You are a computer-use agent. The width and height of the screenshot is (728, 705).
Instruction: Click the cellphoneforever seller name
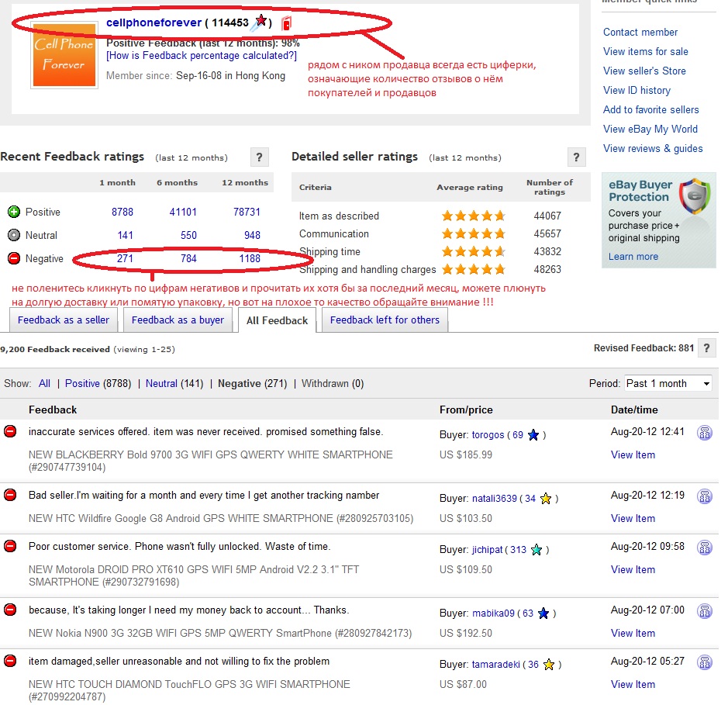pyautogui.click(x=154, y=22)
